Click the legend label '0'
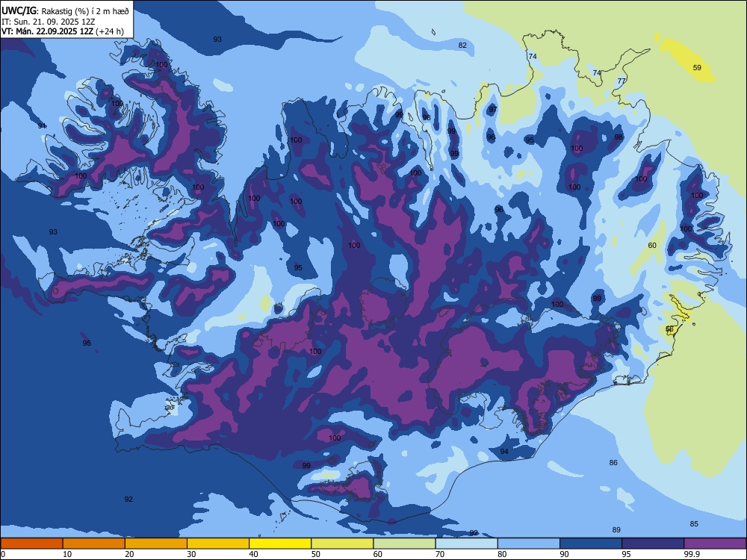The height and width of the screenshot is (560, 747). (3, 554)
